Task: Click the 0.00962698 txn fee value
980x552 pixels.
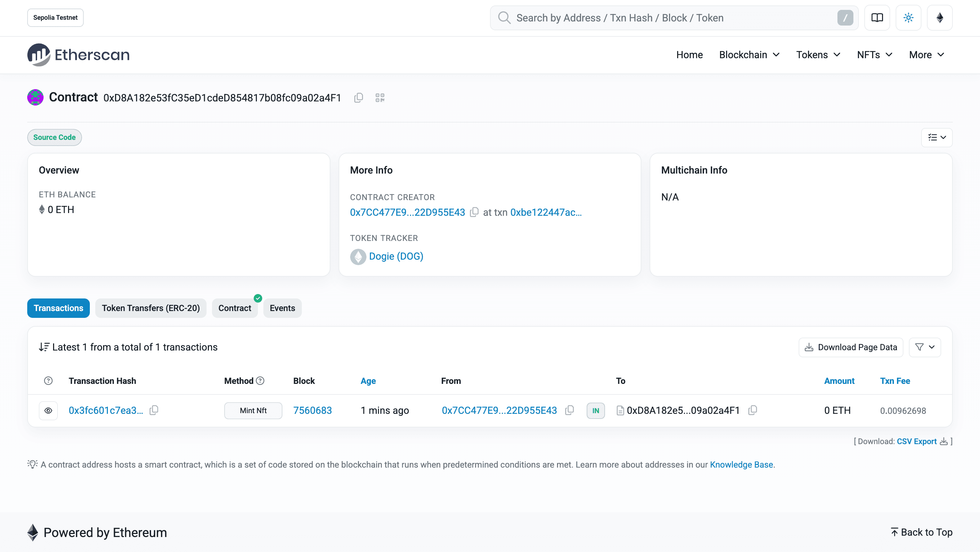Action: click(903, 411)
